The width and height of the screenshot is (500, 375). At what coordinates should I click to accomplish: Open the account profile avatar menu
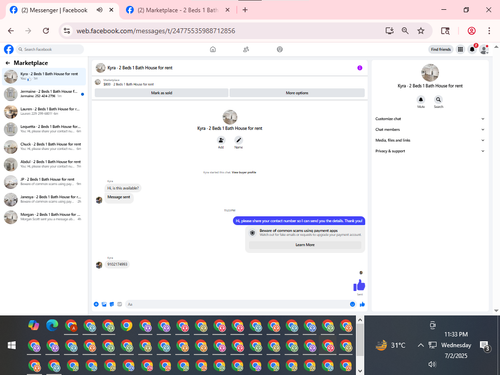point(484,49)
